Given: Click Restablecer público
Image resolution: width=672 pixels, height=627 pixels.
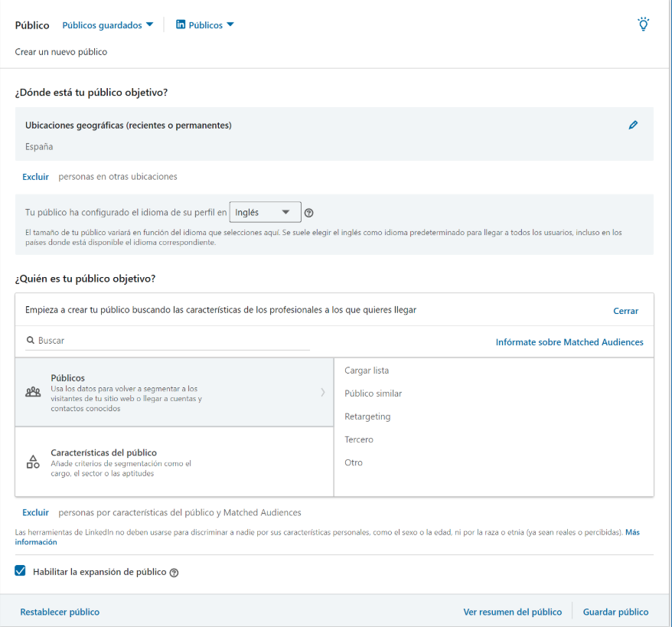Looking at the screenshot, I should (x=60, y=612).
